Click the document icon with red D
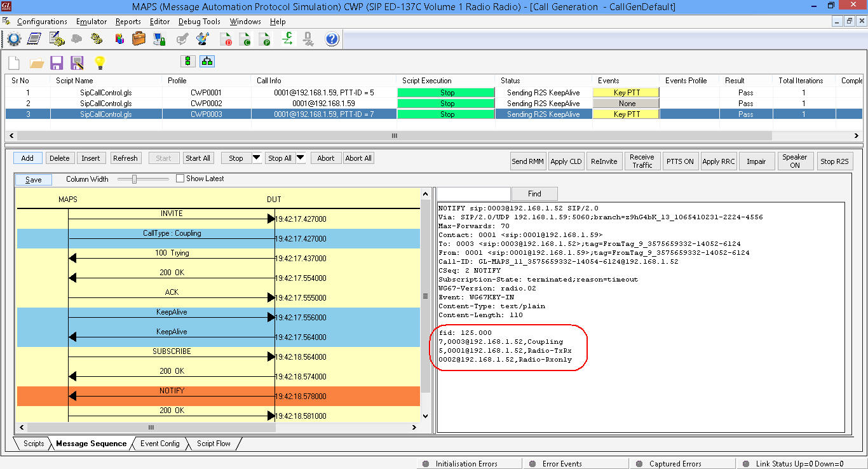The image size is (868, 469). pos(226,39)
